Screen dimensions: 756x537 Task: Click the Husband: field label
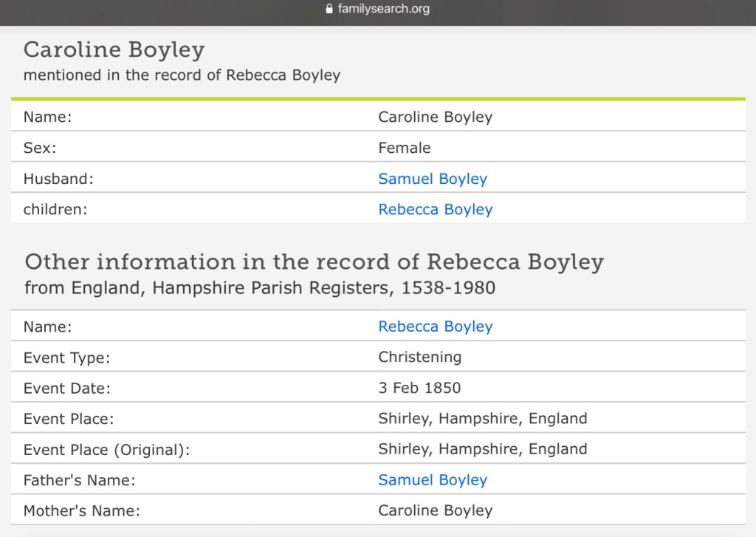[58, 179]
